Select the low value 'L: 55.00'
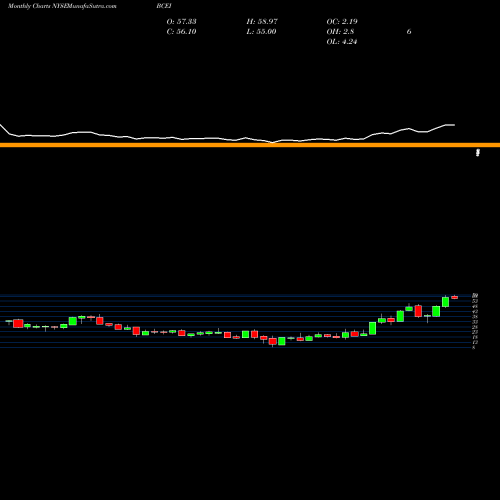Viewport: 500px width, 500px height. (261, 31)
